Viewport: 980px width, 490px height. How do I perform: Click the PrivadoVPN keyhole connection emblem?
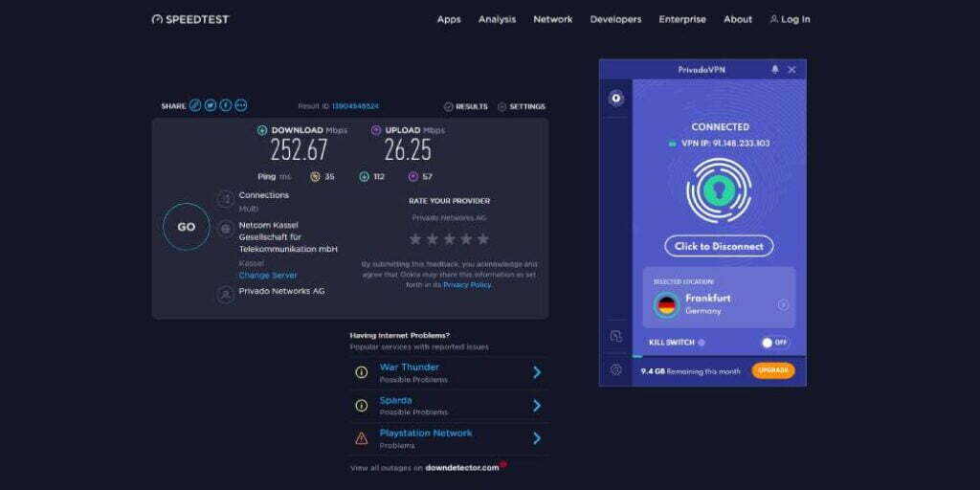point(719,190)
